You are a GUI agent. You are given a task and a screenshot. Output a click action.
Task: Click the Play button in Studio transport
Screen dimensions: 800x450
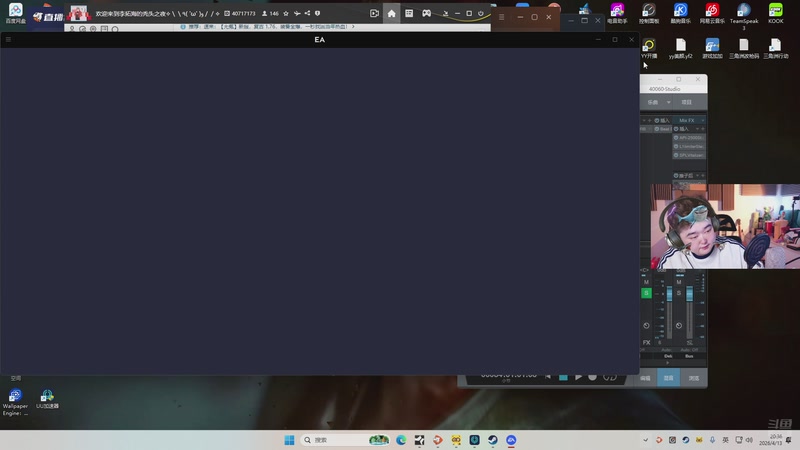coord(578,377)
